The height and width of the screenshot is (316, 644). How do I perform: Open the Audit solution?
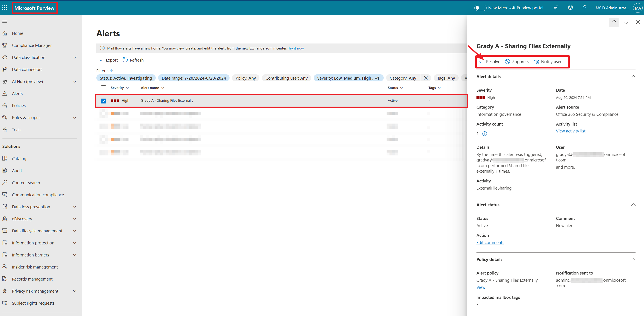point(17,170)
